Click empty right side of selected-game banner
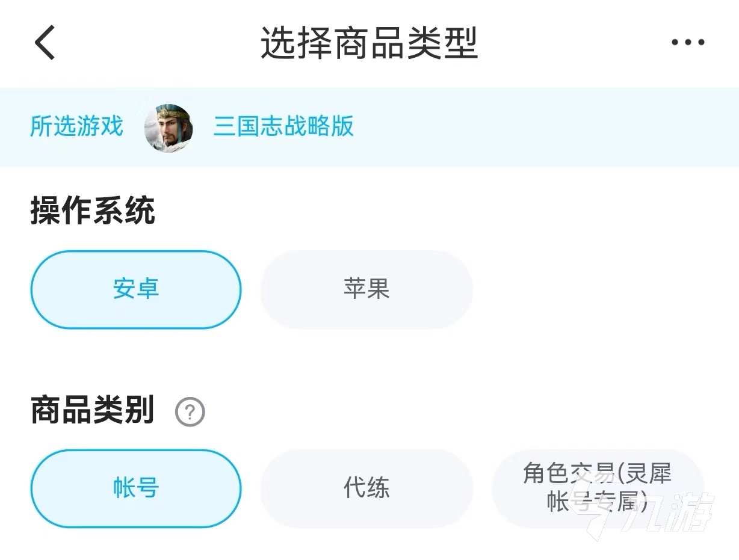This screenshot has height=560, width=739. tap(542, 128)
